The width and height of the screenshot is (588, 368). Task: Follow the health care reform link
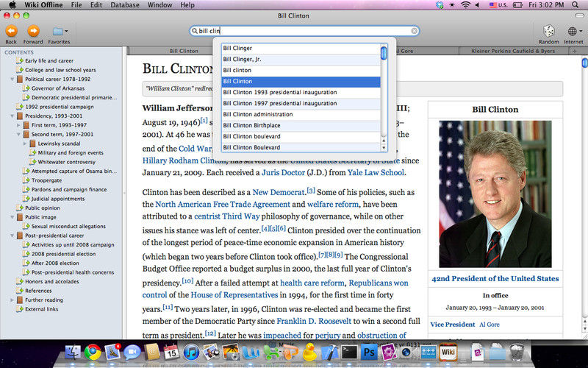(x=312, y=283)
